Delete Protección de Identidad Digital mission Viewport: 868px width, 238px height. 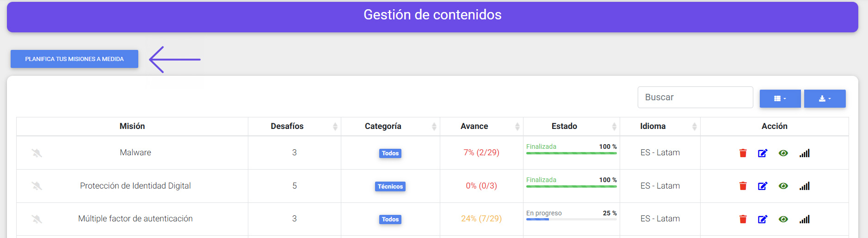(x=743, y=186)
